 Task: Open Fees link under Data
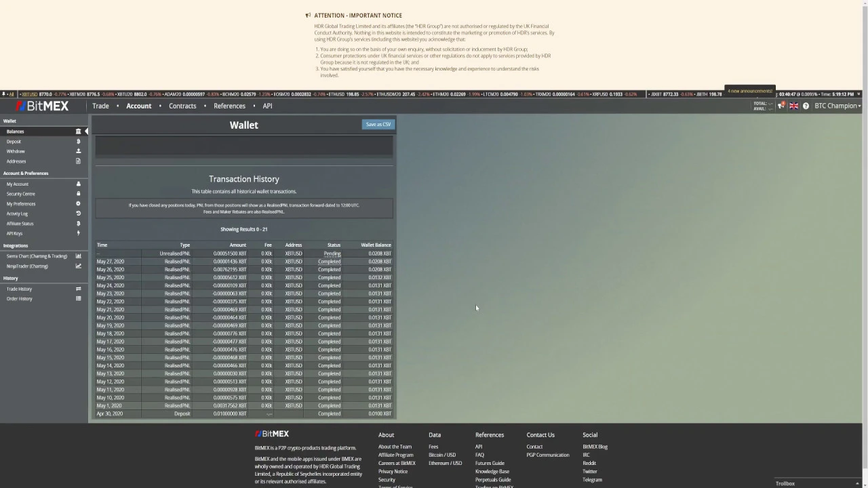(x=433, y=447)
